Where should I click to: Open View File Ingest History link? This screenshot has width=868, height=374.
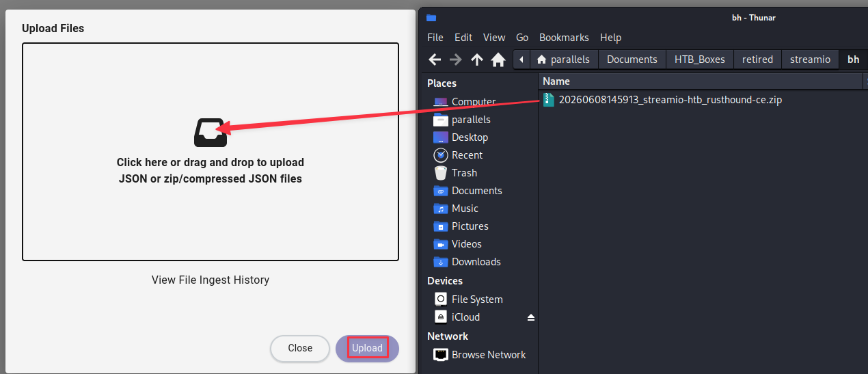(211, 280)
